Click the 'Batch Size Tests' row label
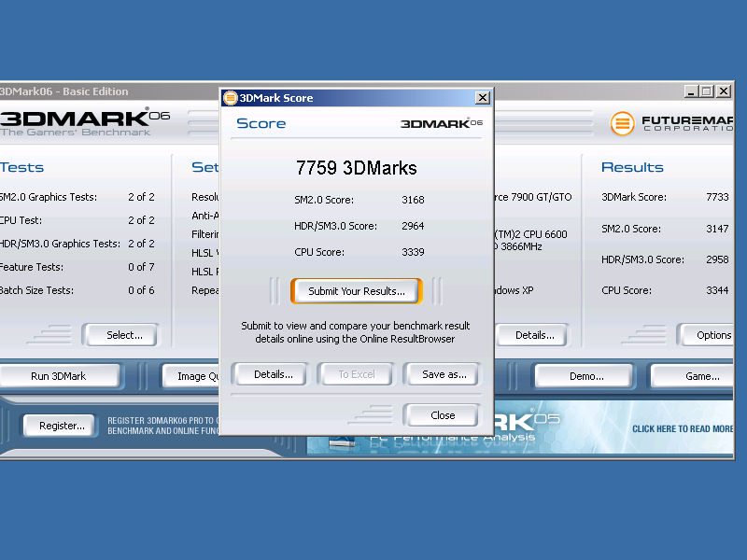Image resolution: width=747 pixels, height=560 pixels. tap(36, 290)
